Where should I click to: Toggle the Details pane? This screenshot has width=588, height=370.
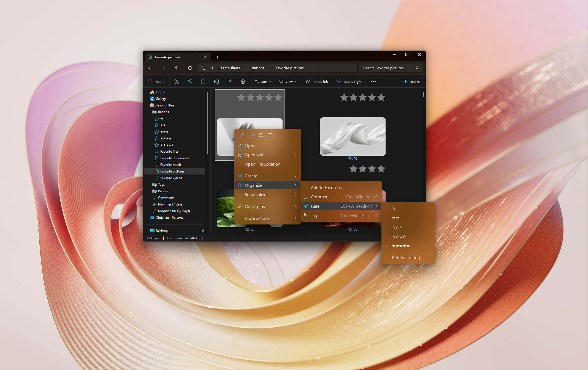point(411,82)
